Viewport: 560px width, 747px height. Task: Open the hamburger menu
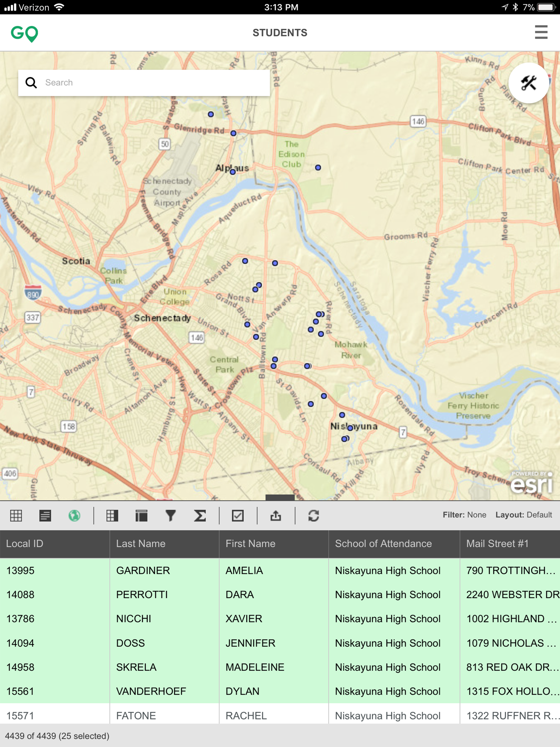pyautogui.click(x=541, y=32)
